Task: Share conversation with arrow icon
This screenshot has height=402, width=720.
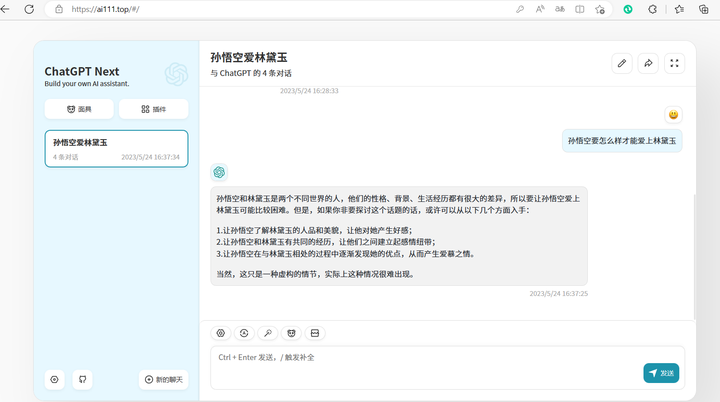Action: tap(648, 63)
